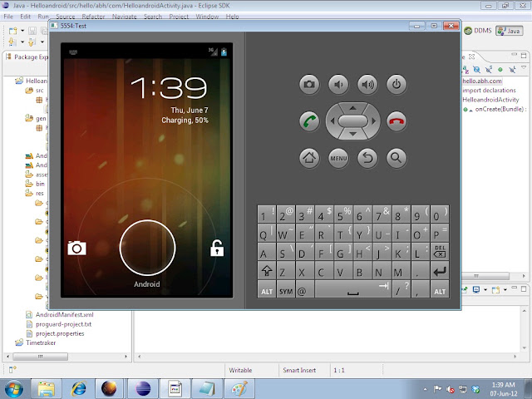Open Internet Explorer from taskbar

click(78, 389)
